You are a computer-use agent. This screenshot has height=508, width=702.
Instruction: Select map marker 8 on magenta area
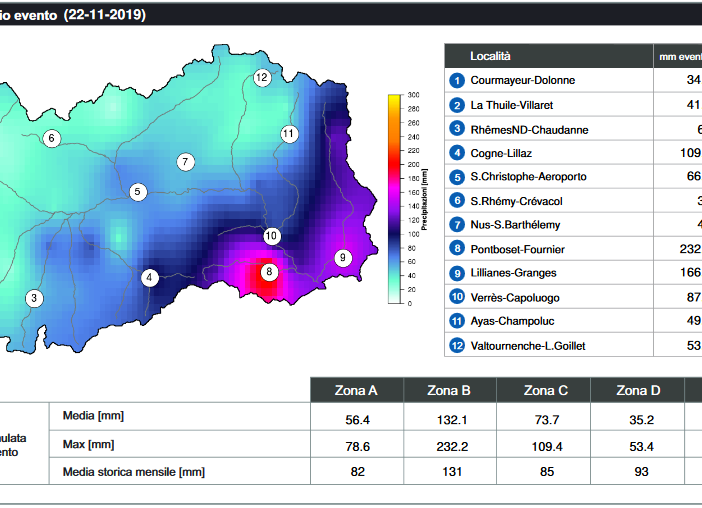coord(268,272)
